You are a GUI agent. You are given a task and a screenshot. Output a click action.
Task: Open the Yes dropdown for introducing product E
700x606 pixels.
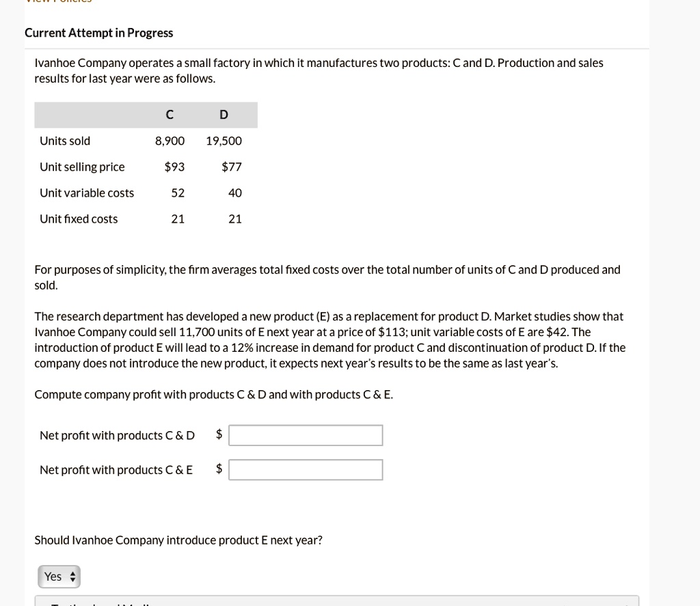click(x=59, y=577)
